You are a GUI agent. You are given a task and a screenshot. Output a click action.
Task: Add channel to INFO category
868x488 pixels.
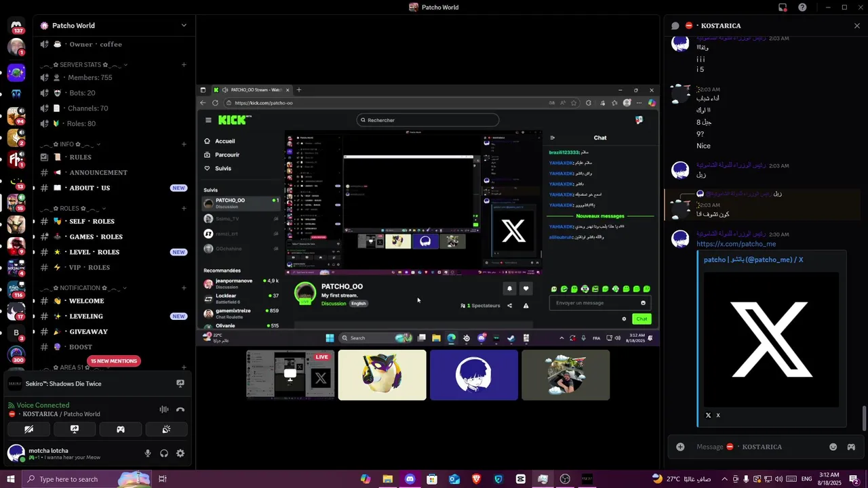click(x=184, y=144)
